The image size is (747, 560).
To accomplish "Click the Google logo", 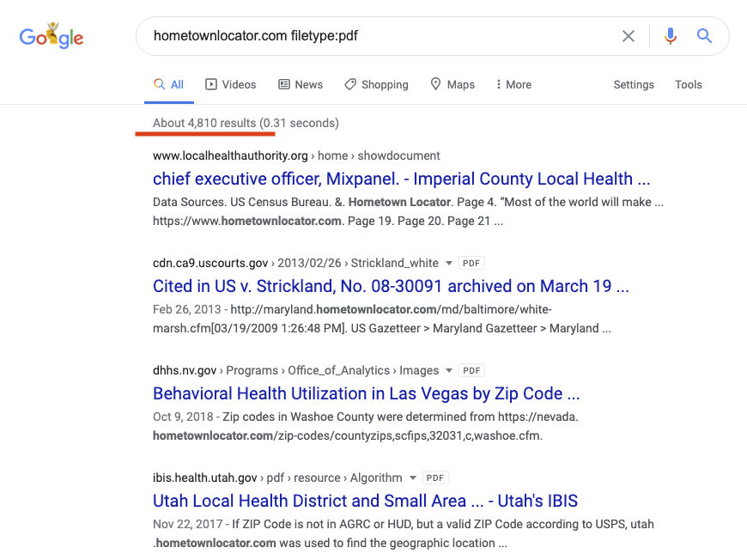I will tap(52, 36).
